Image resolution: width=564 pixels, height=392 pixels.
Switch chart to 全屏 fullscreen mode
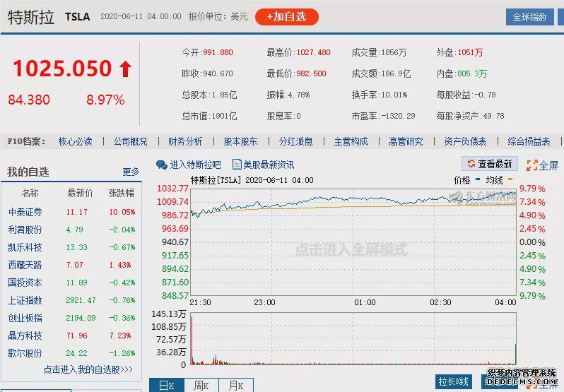pos(548,165)
